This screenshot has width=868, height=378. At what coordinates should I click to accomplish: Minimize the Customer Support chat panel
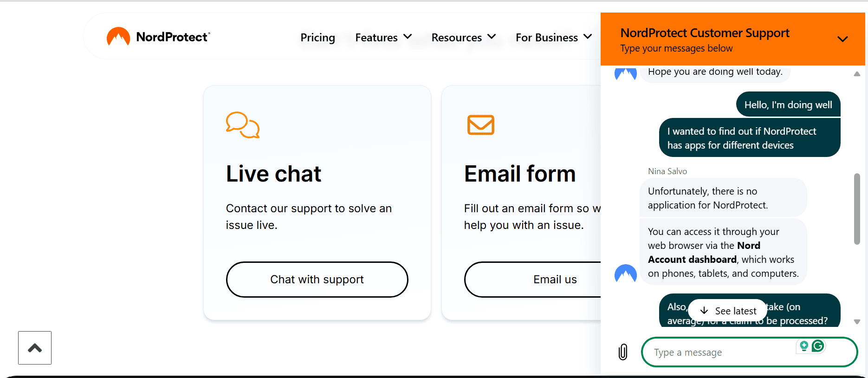coord(842,39)
